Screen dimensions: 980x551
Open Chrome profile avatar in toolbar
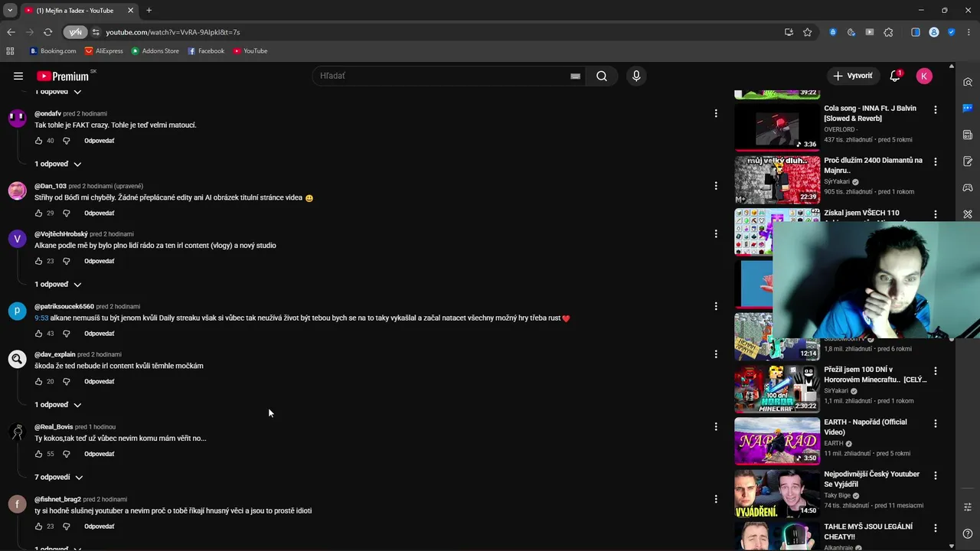click(x=934, y=32)
